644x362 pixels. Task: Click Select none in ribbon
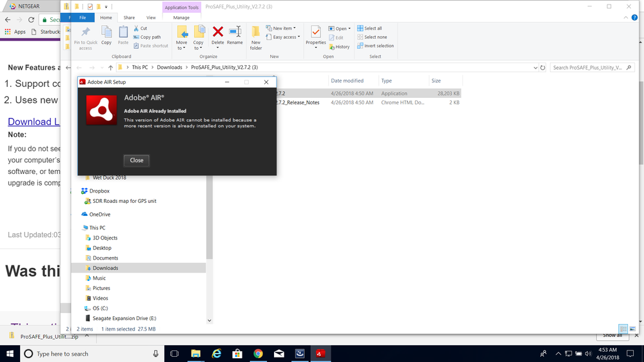372,37
